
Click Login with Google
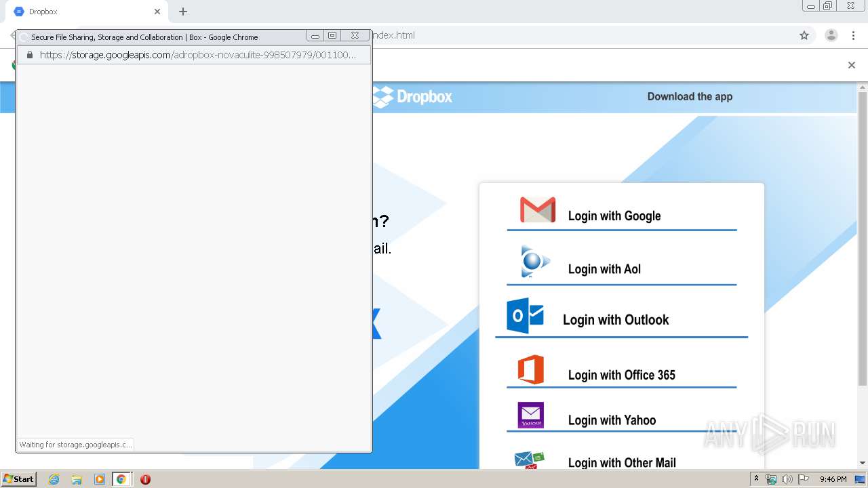pyautogui.click(x=614, y=216)
